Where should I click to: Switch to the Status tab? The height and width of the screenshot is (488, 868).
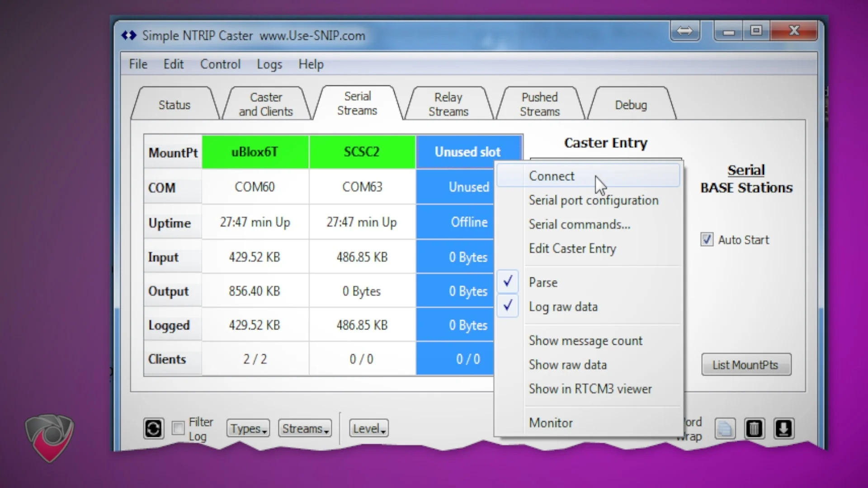tap(175, 104)
